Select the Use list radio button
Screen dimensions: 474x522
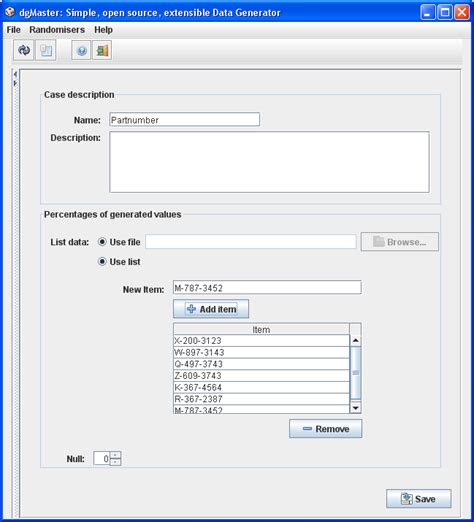[102, 261]
